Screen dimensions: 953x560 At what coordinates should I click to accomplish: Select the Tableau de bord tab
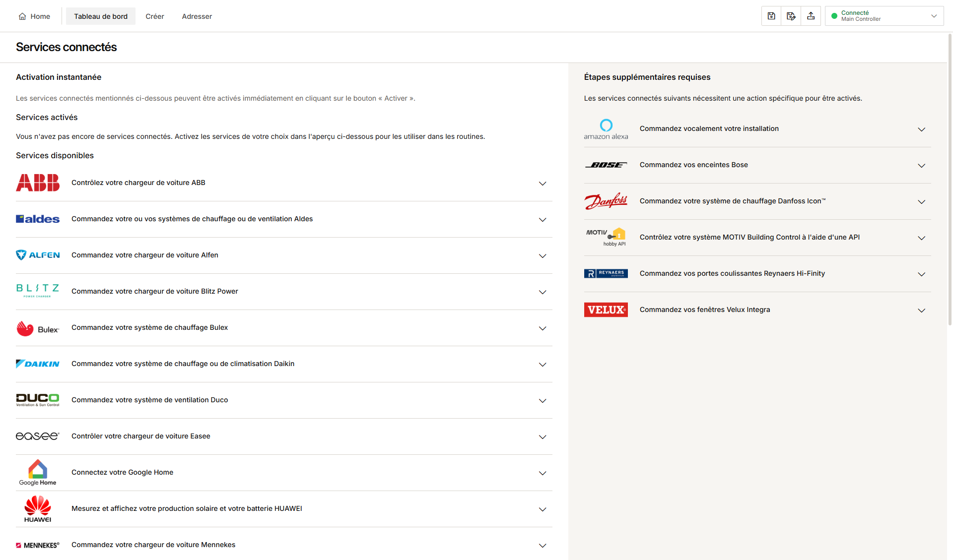[101, 16]
